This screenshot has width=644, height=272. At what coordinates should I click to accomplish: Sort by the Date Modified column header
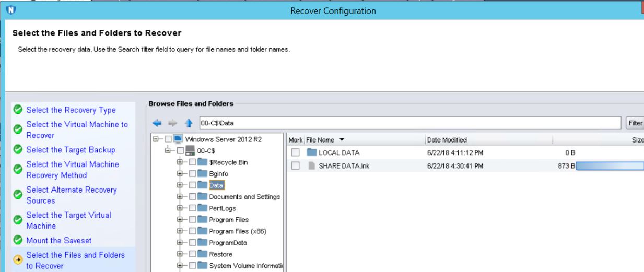pyautogui.click(x=447, y=140)
